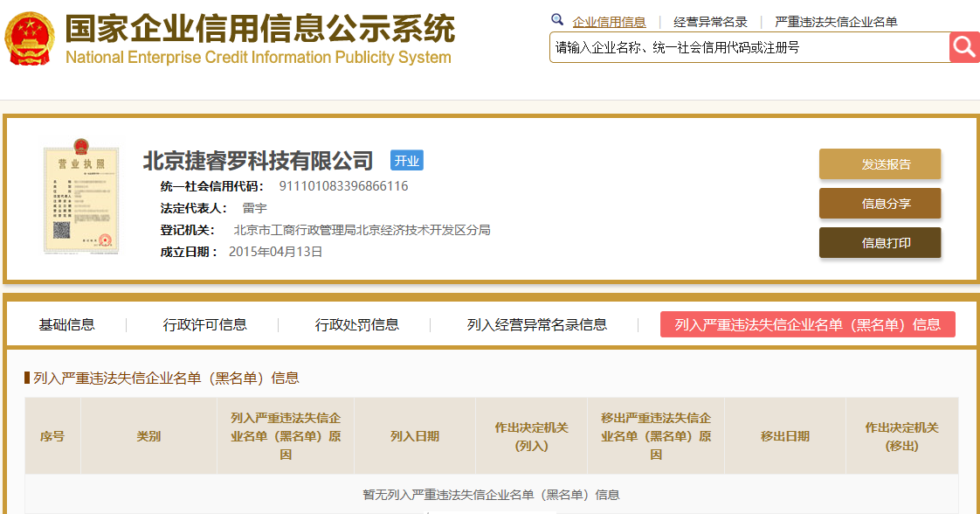Image resolution: width=980 pixels, height=514 pixels.
Task: Switch to the 基础信息 tab
Action: tap(67, 324)
